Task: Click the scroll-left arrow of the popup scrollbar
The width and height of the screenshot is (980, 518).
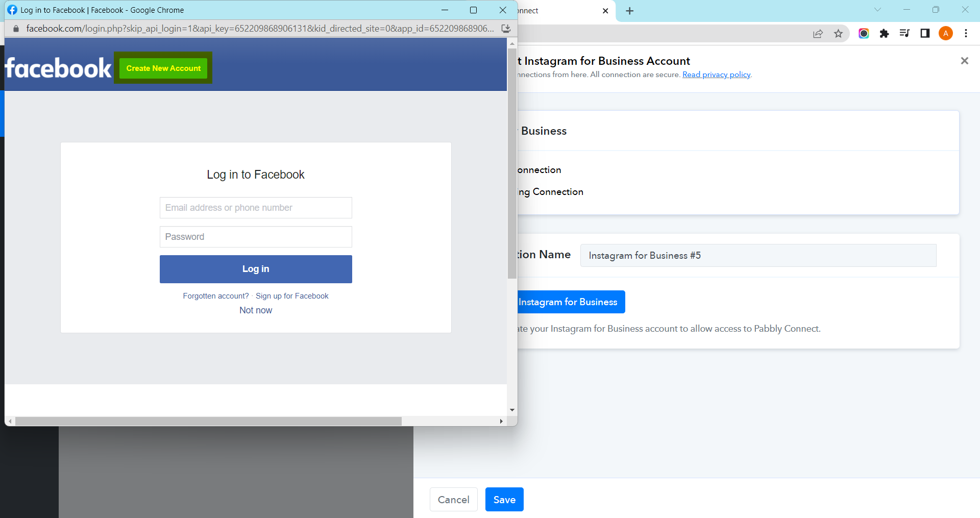Action: [x=10, y=421]
